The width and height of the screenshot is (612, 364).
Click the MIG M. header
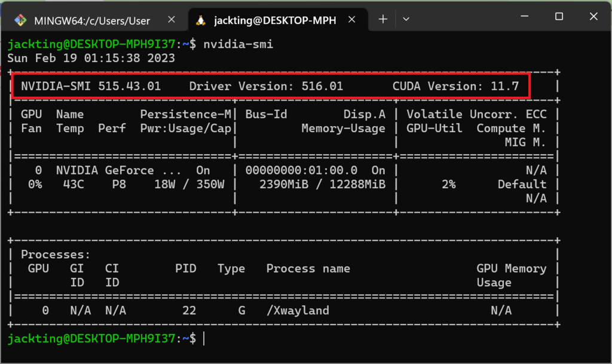point(525,142)
